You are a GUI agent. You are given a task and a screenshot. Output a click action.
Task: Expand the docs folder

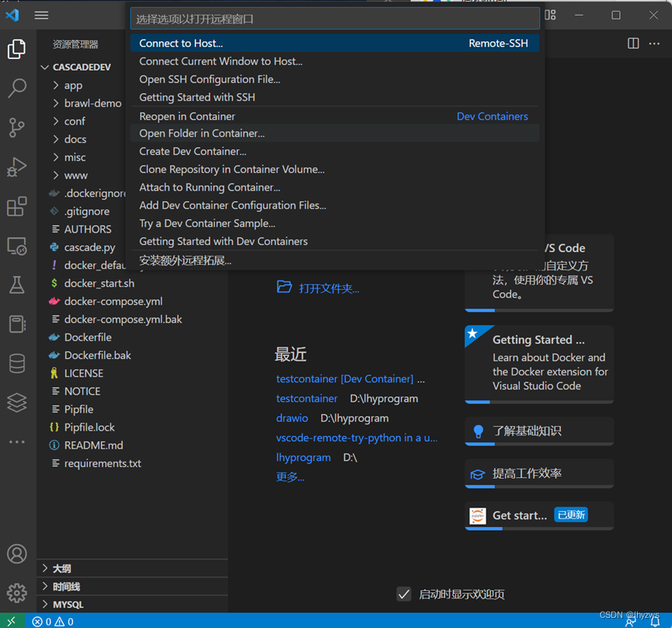tap(56, 139)
